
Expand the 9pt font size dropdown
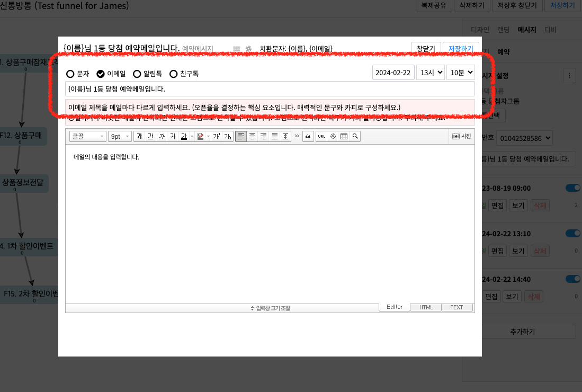tap(120, 137)
